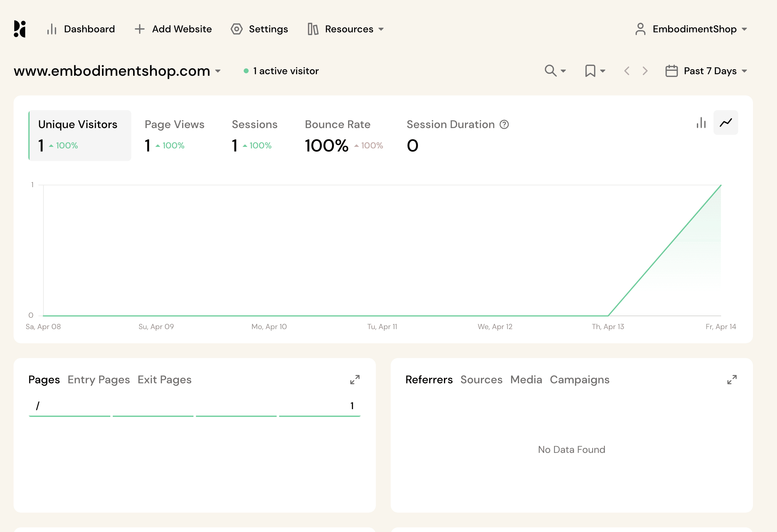
Task: Click the Fr, Apr 14 data point
Action: (721, 185)
